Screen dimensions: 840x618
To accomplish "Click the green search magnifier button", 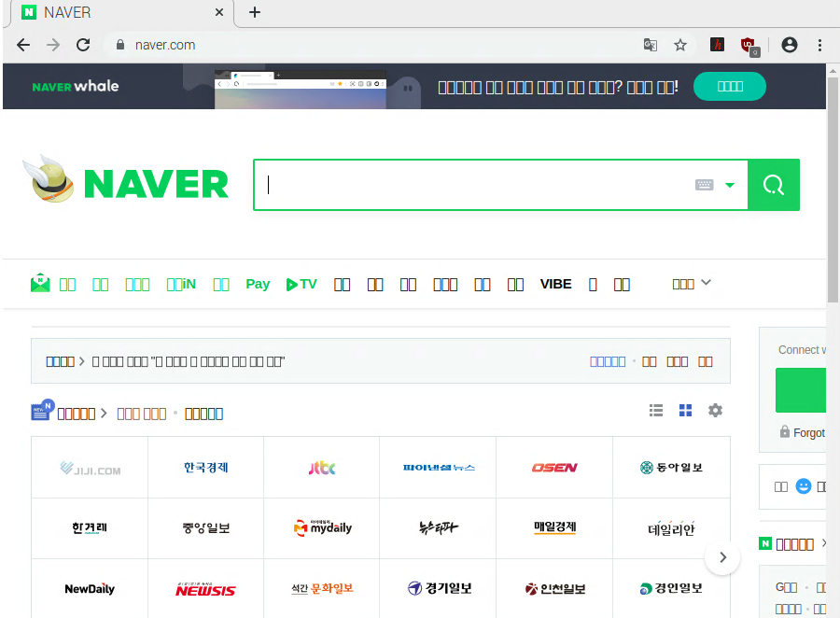I will [x=774, y=185].
